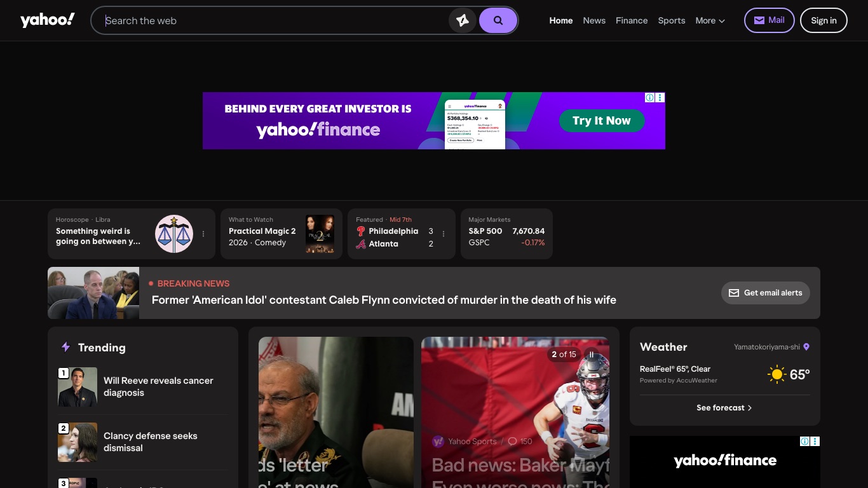Image resolution: width=868 pixels, height=488 pixels.
Task: Click the Yahoo Sports source badge icon
Action: pyautogui.click(x=438, y=441)
